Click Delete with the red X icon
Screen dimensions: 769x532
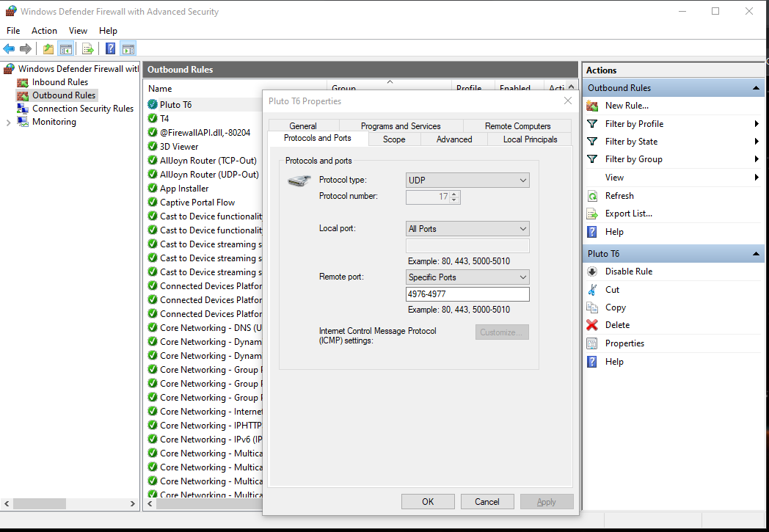point(617,324)
